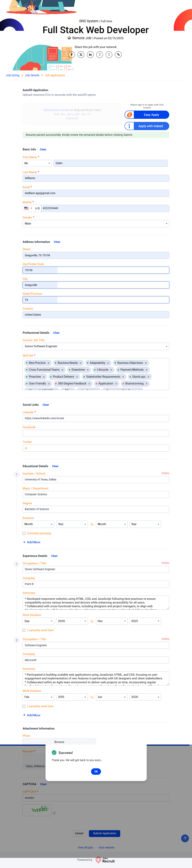Open the Mr. salutation dropdown

(x=37, y=163)
